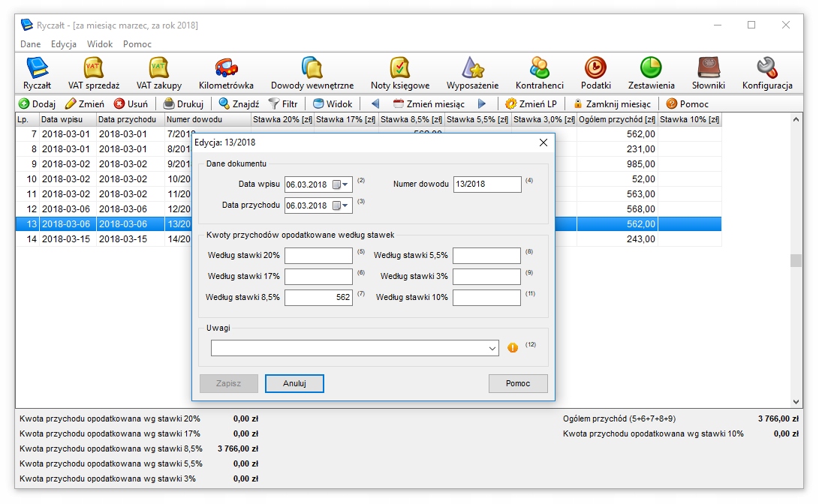Open the Widok menu
Screen dimensions: 819x504
pos(100,44)
